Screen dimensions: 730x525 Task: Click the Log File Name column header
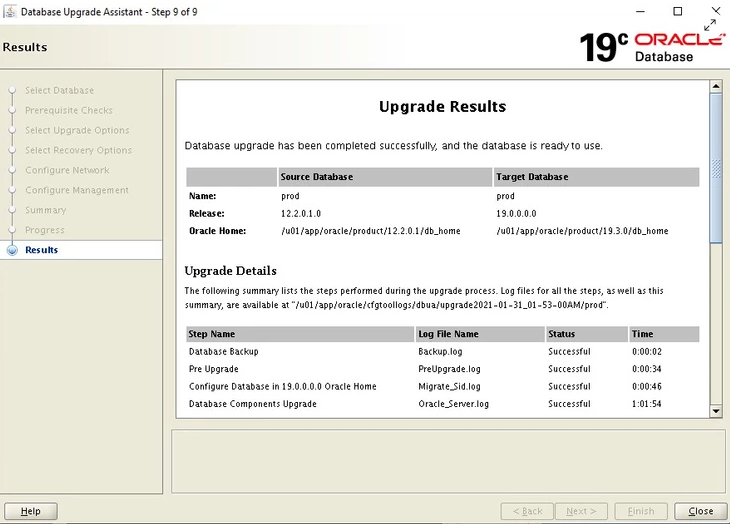tap(480, 334)
